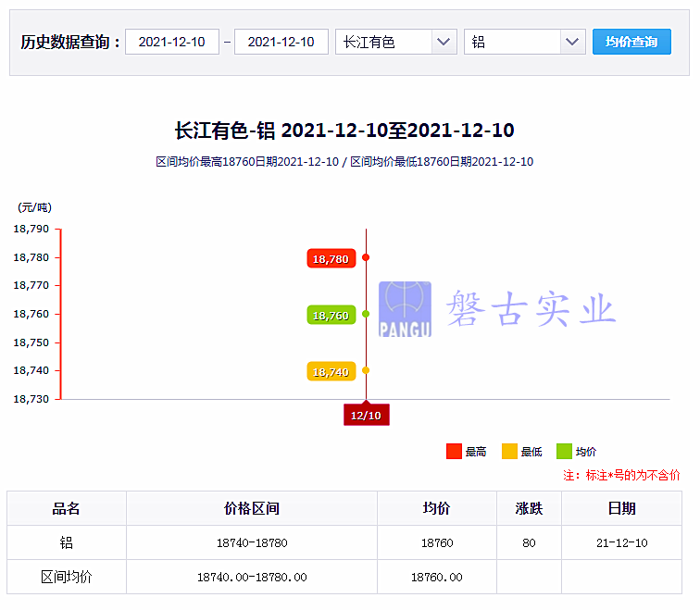Viewport: 700px width, 610px height.
Task: Click the 品名 column header
Action: (x=67, y=508)
